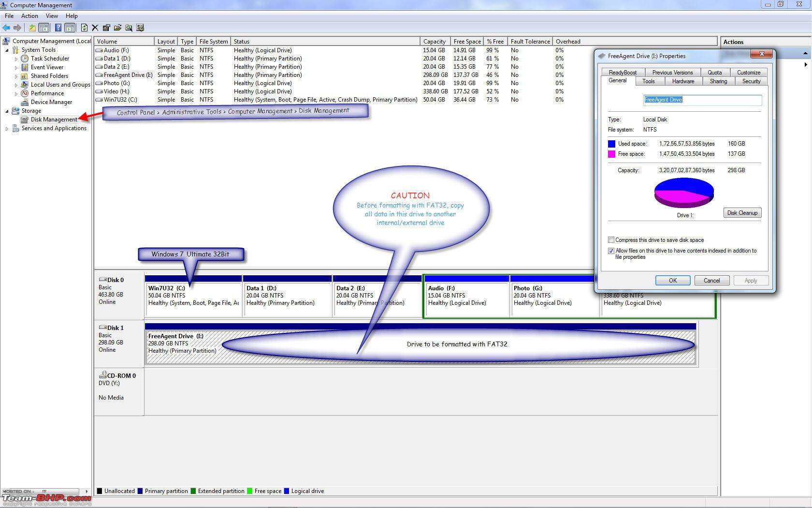Click the blue Help question mark icon
The height and width of the screenshot is (508, 812).
tap(58, 28)
